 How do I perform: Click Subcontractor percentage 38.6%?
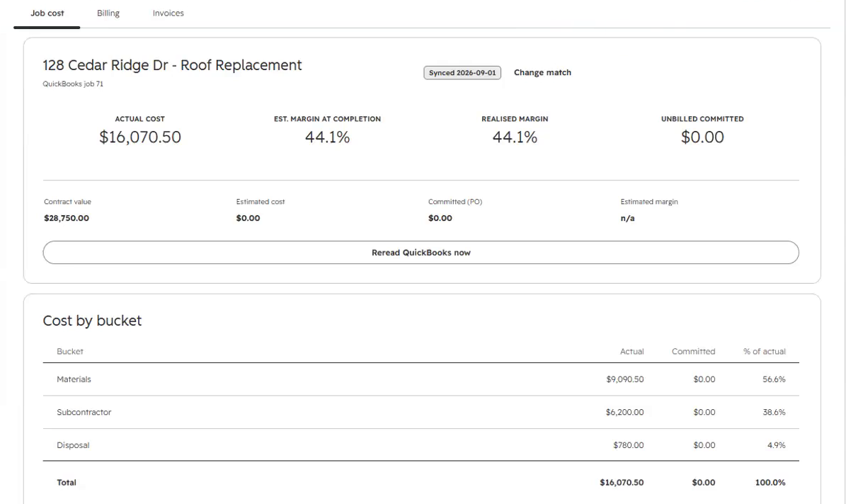[x=774, y=412]
